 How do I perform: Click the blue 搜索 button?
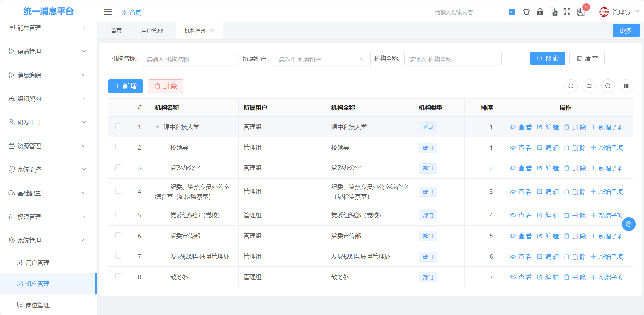click(548, 58)
